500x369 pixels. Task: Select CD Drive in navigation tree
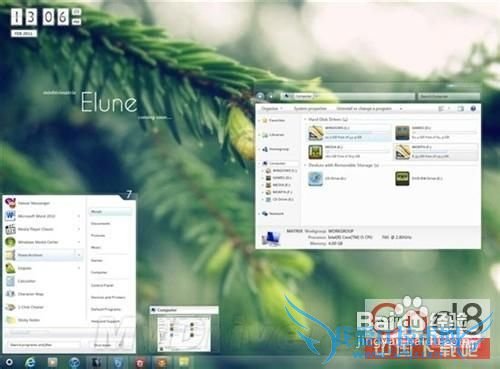pyautogui.click(x=280, y=199)
